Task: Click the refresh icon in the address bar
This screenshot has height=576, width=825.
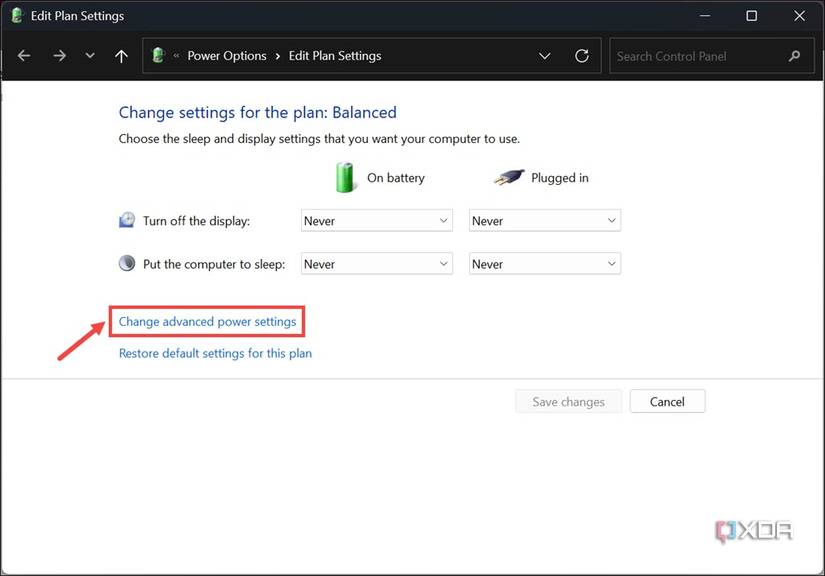Action: (x=582, y=56)
